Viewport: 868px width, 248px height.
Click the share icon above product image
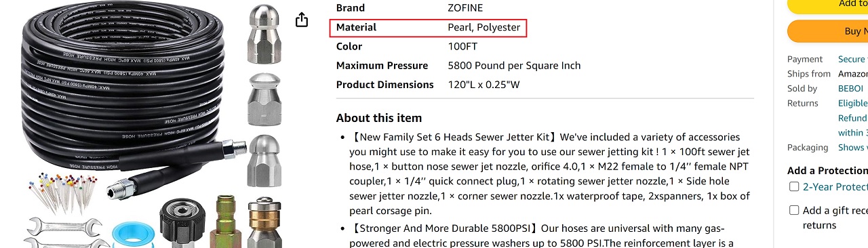302,20
